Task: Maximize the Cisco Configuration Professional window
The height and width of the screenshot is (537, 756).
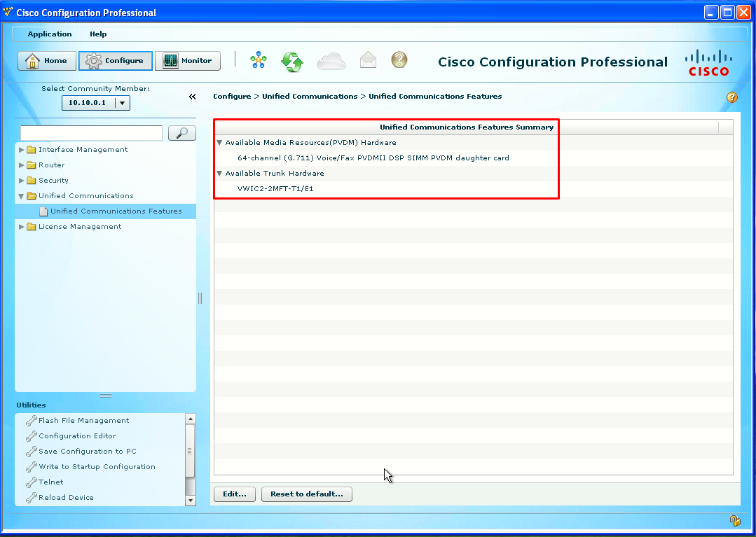Action: [727, 12]
